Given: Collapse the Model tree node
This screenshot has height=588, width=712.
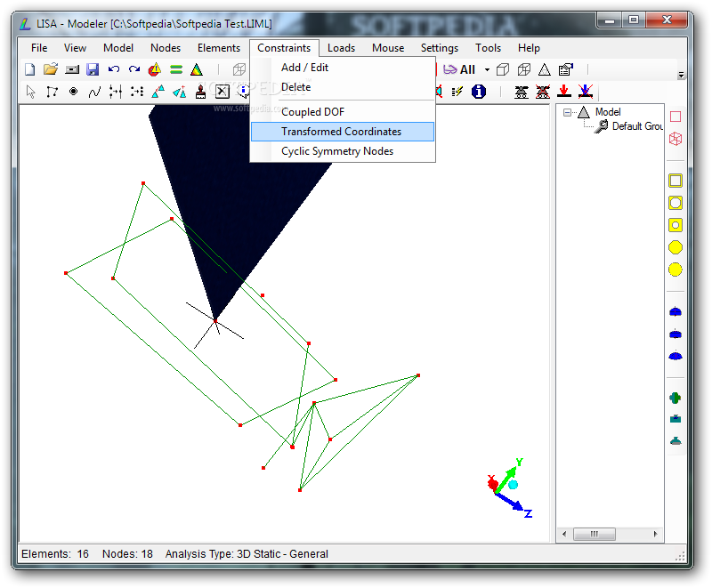Looking at the screenshot, I should point(567,112).
